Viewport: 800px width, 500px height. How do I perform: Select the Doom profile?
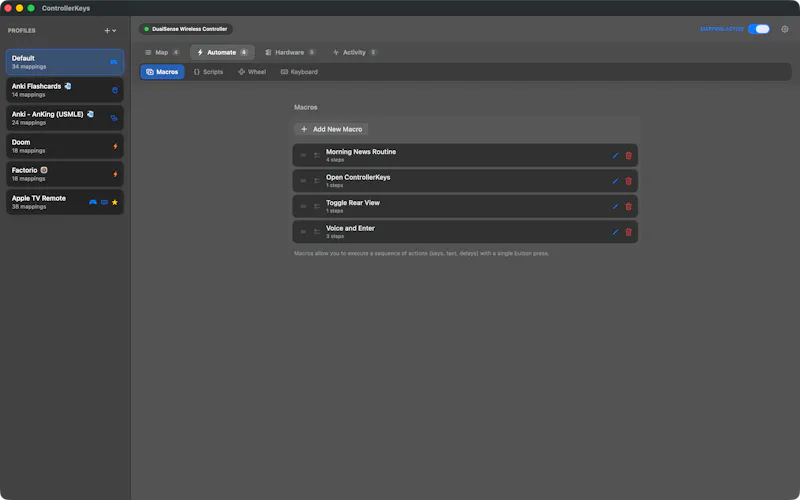(65, 146)
